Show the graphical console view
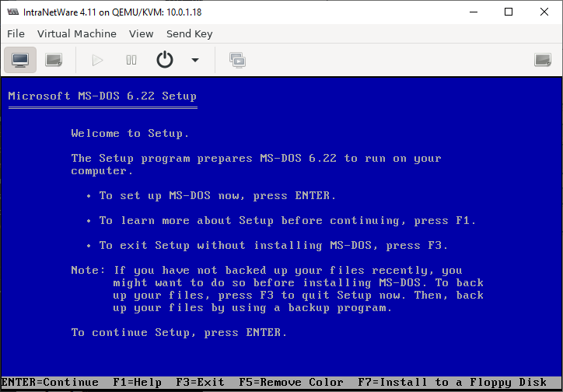 click(20, 60)
